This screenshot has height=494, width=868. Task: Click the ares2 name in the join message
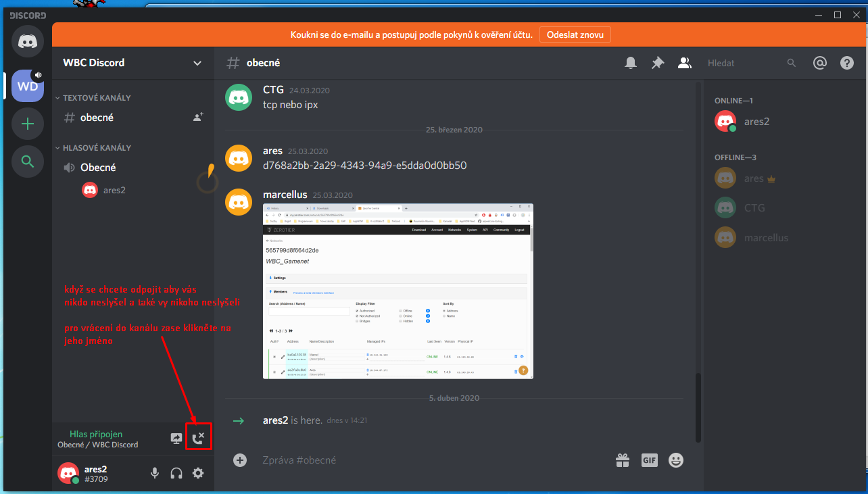tap(275, 420)
